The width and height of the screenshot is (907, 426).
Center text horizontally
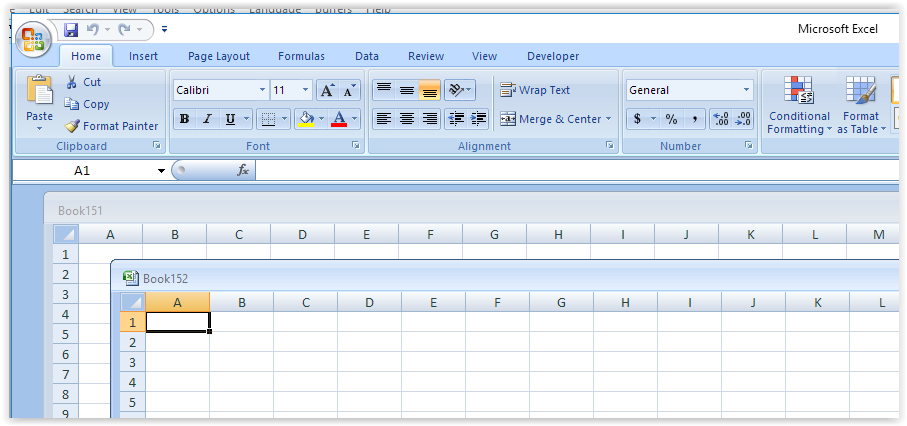click(407, 119)
